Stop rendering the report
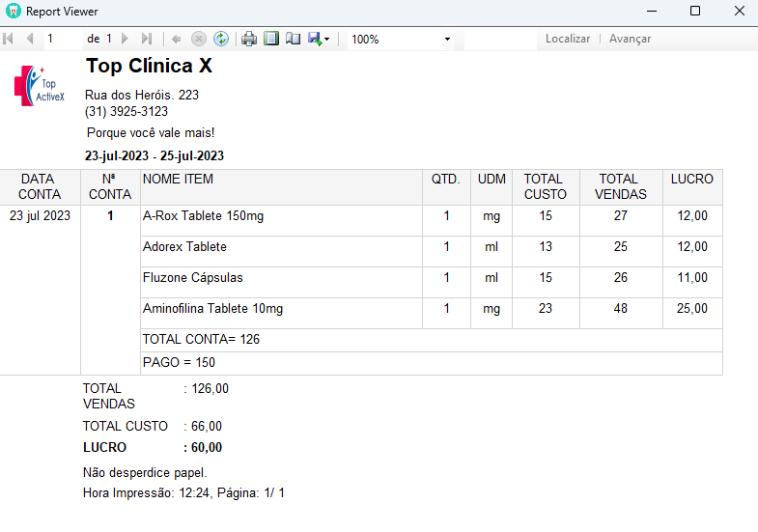758x532 pixels. pos(199,39)
